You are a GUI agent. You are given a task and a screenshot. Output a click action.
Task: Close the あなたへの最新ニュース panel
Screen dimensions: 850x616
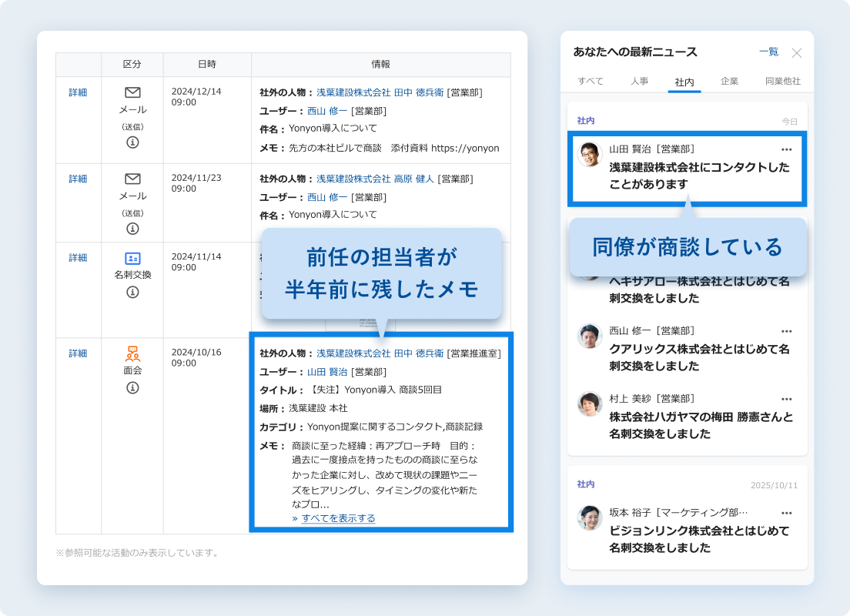(797, 53)
